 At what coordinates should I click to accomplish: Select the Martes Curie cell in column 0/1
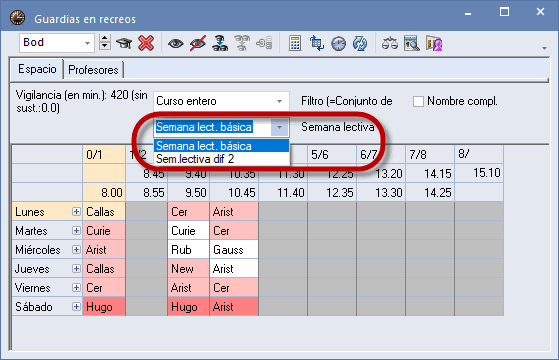104,231
